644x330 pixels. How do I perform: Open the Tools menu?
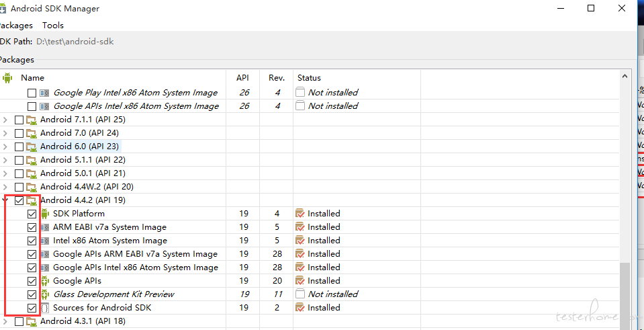pyautogui.click(x=53, y=26)
